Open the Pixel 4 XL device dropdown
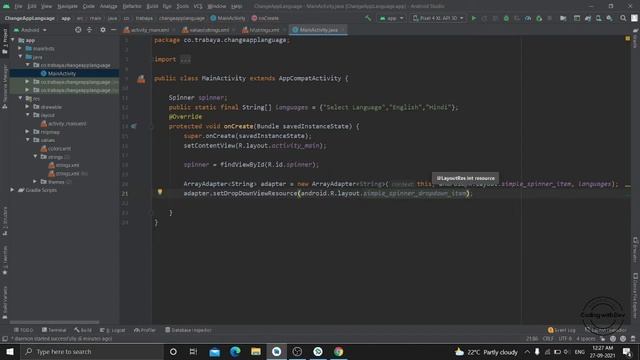The image size is (640, 360). 438,18
